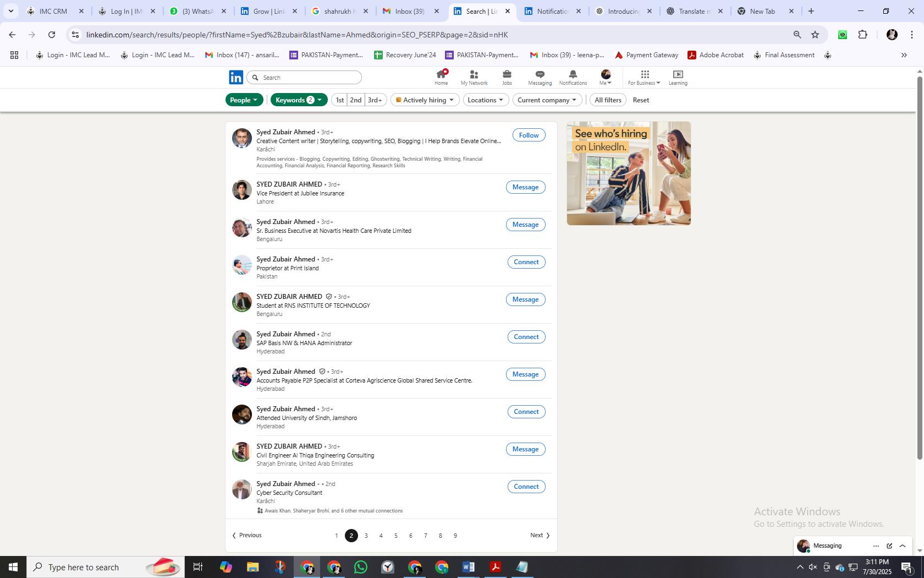Open My Network icon
This screenshot has height=578, width=924.
474,77
